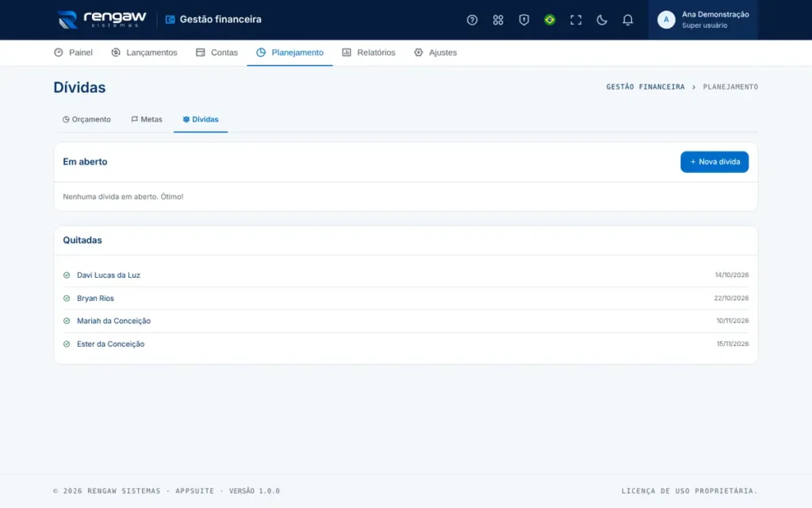812x508 pixels.
Task: Open Ajustes menu item
Action: pyautogui.click(x=435, y=52)
